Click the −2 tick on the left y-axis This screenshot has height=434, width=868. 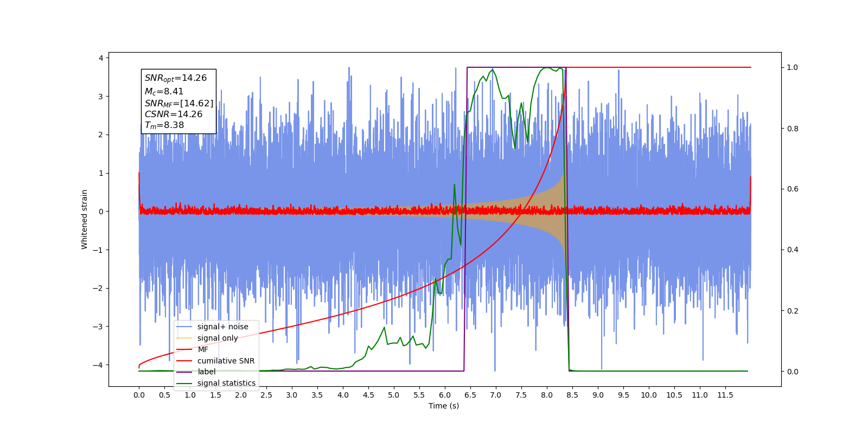[x=97, y=288]
